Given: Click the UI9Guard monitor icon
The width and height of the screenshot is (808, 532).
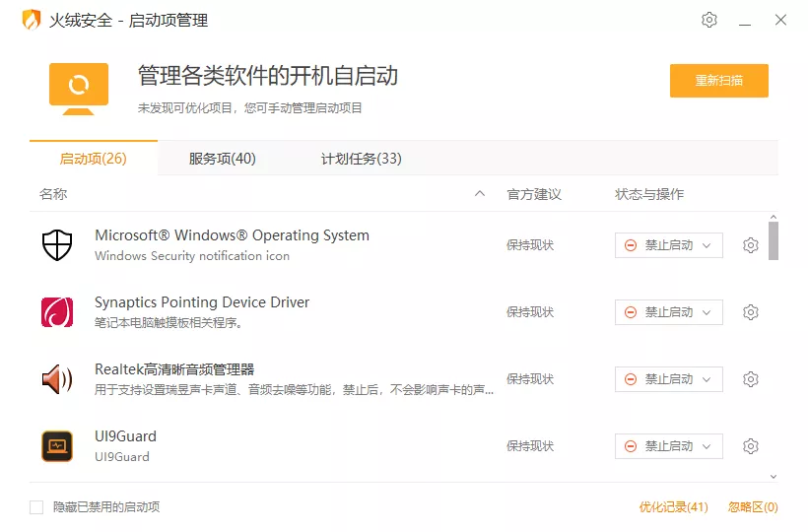Looking at the screenshot, I should click(x=57, y=446).
